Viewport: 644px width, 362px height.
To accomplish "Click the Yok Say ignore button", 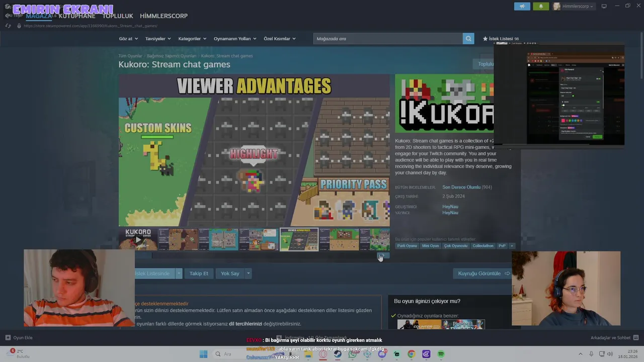I will click(x=230, y=274).
